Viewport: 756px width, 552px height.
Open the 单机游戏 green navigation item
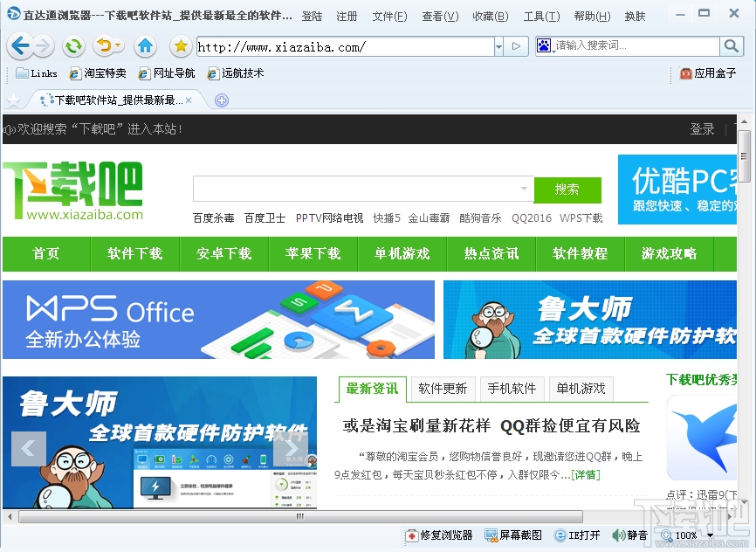coord(402,254)
